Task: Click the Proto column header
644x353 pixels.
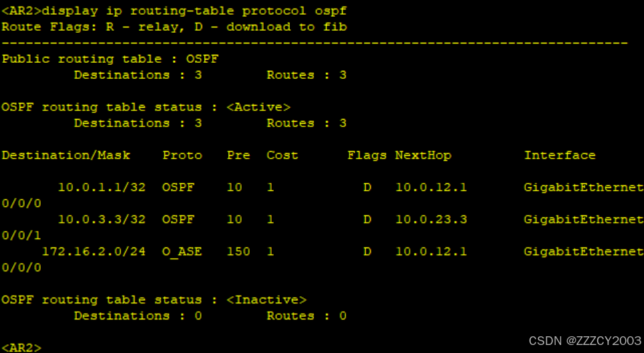Action: (x=182, y=155)
